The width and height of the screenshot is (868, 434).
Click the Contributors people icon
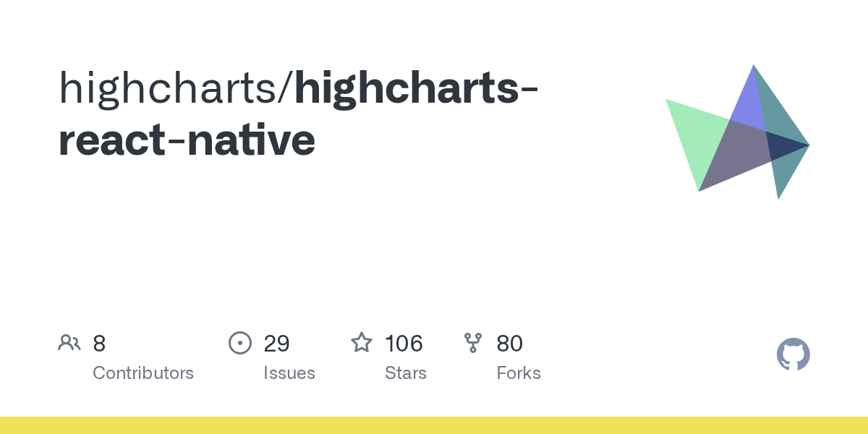pos(69,343)
